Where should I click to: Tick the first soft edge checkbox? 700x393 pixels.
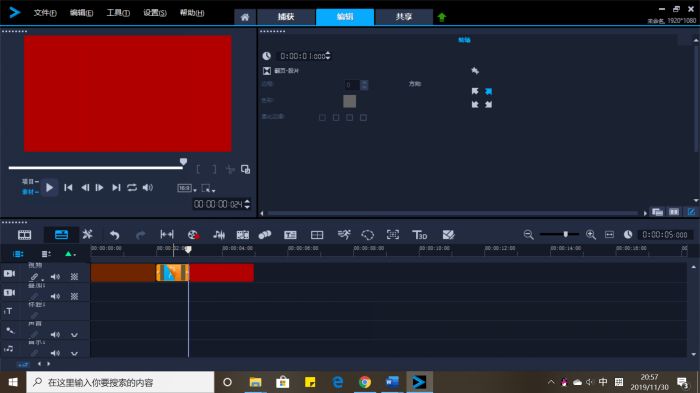pos(322,117)
